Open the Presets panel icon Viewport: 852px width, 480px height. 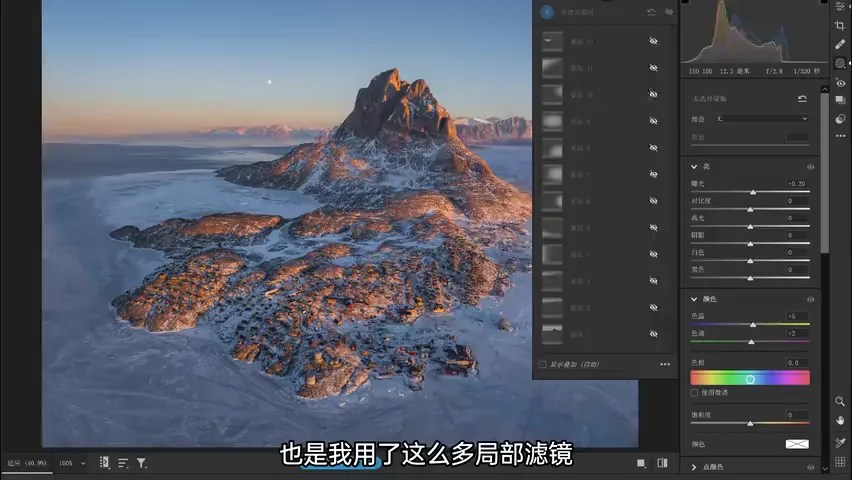(x=840, y=119)
